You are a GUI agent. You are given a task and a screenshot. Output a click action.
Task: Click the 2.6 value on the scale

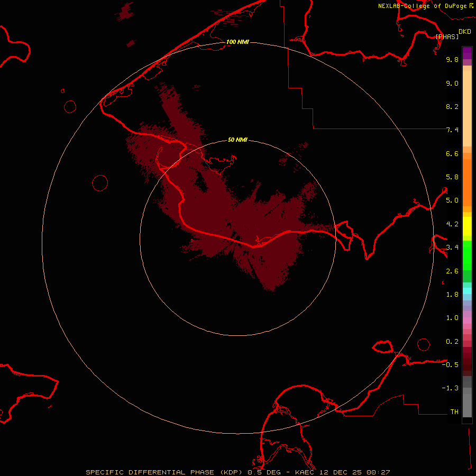coord(452,271)
